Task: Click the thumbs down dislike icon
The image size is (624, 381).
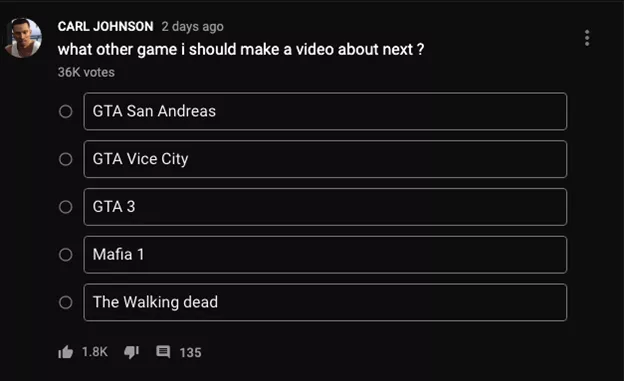Action: pyautogui.click(x=131, y=352)
